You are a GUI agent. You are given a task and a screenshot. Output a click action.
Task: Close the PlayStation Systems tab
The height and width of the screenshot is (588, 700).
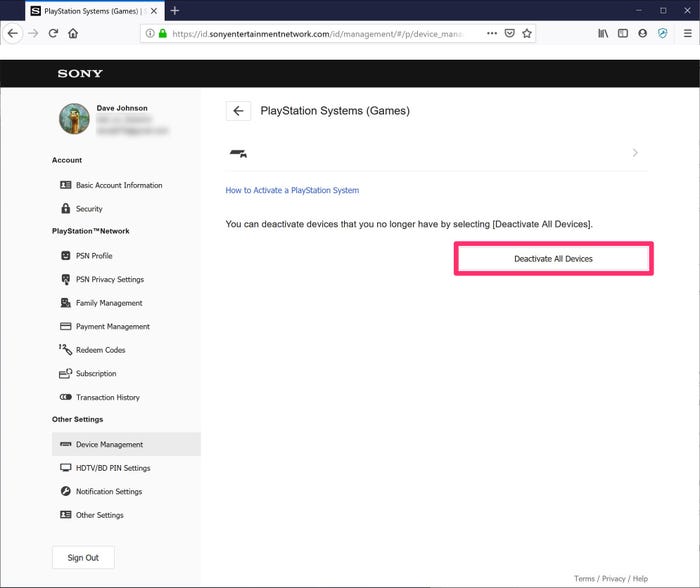[154, 11]
